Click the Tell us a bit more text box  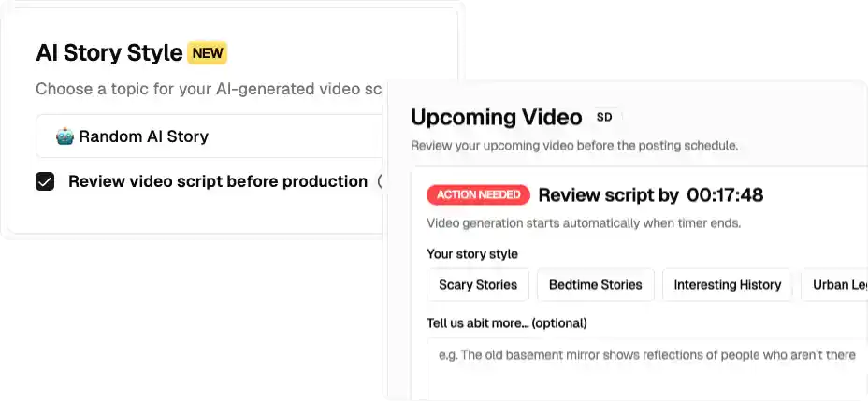pyautogui.click(x=647, y=369)
